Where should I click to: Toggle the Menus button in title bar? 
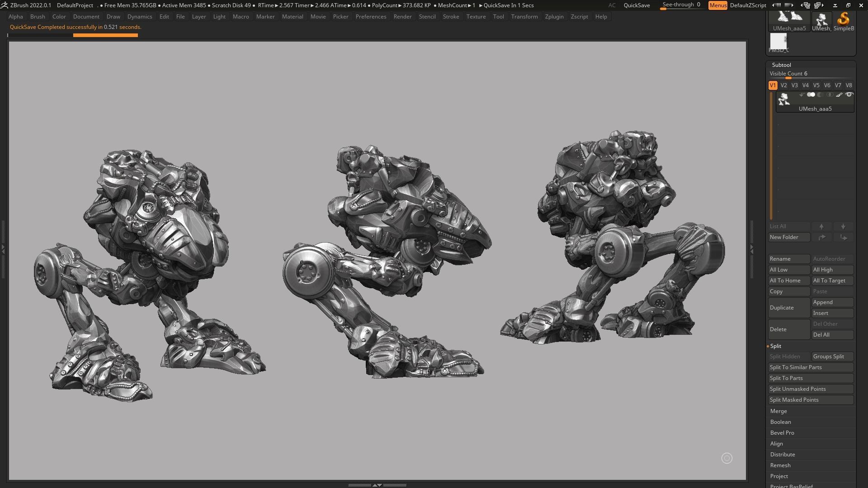pos(717,5)
